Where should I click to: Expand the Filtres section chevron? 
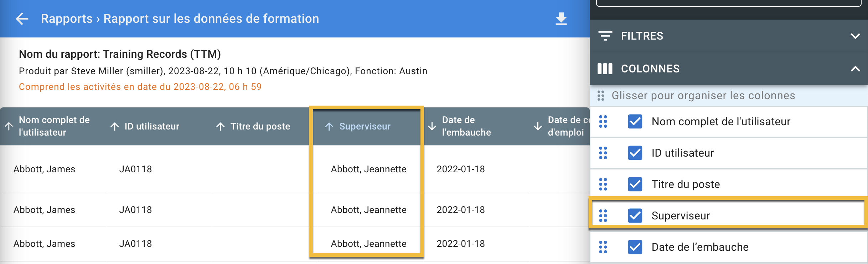855,36
